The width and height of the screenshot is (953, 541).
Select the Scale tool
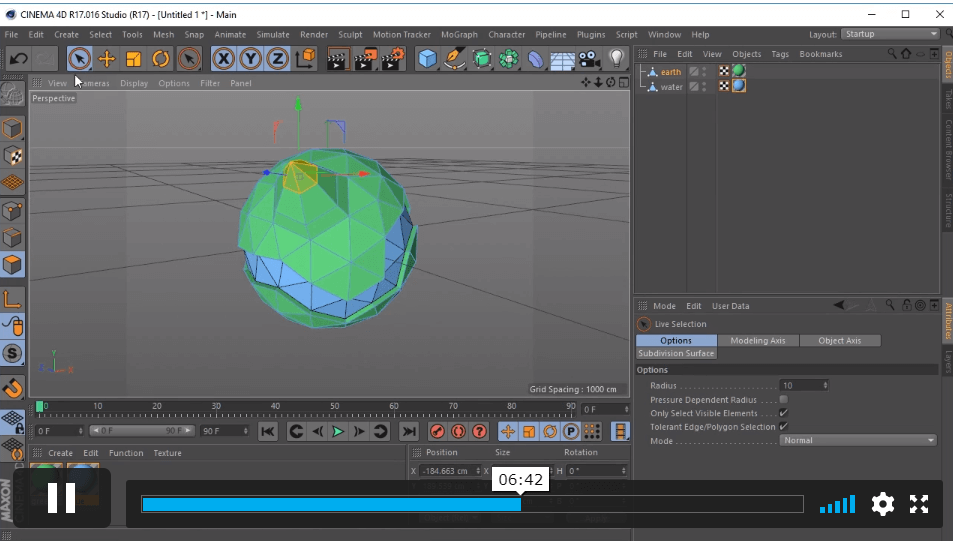tap(134, 59)
